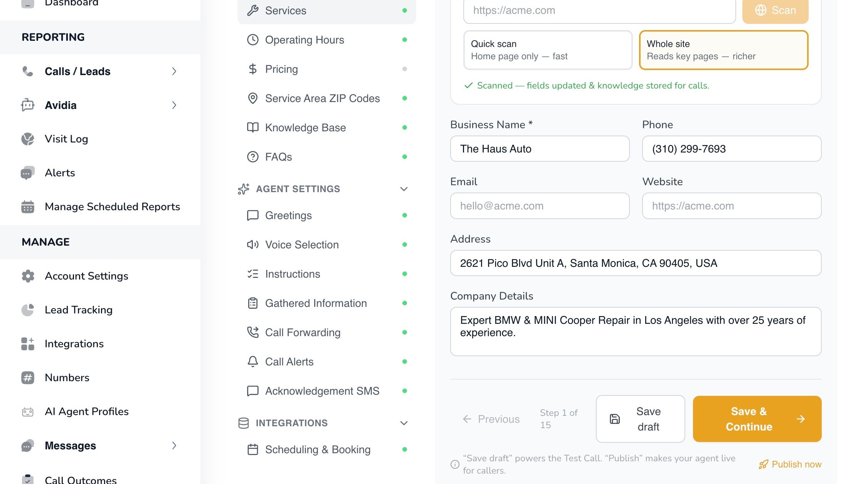Click the Manage Scheduled Reports calendar icon

pyautogui.click(x=27, y=207)
